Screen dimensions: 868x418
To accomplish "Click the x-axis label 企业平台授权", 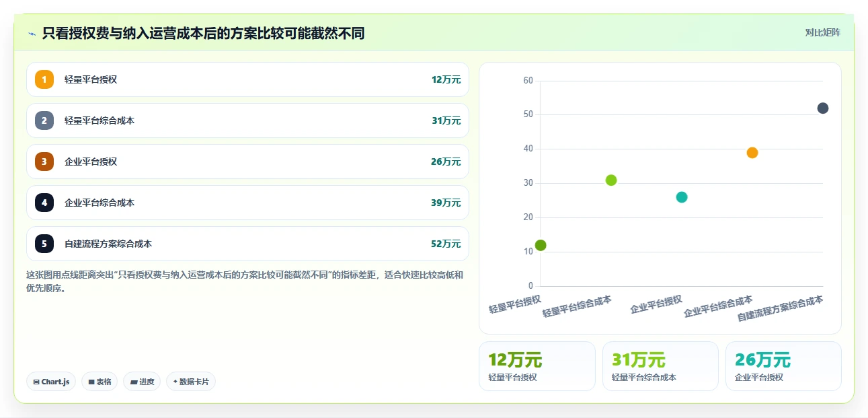I will pyautogui.click(x=656, y=304).
